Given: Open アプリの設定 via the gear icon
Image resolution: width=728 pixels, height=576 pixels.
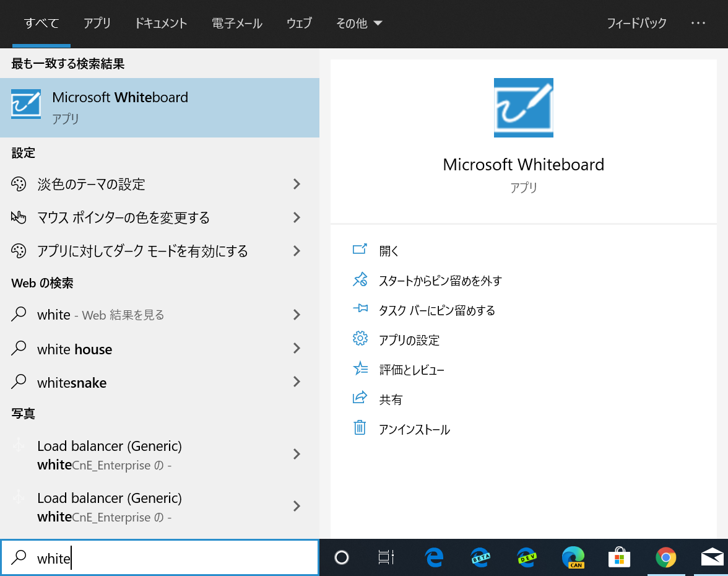Looking at the screenshot, I should click(361, 338).
